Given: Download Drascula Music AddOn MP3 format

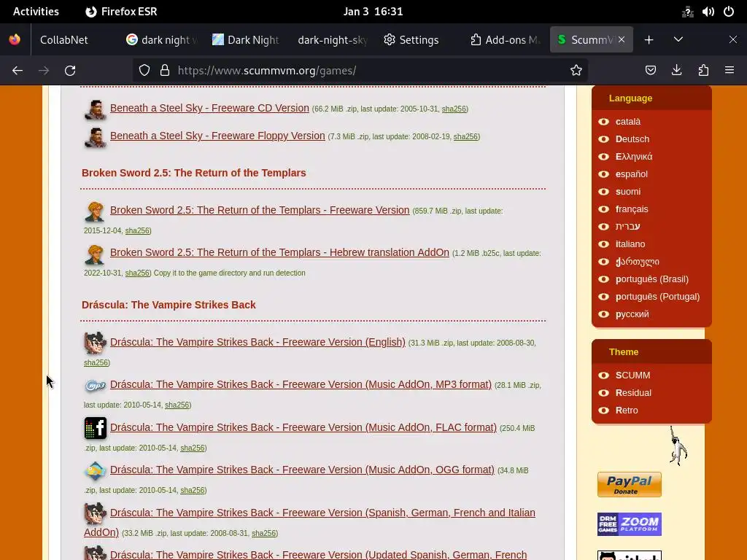Looking at the screenshot, I should coord(301,384).
